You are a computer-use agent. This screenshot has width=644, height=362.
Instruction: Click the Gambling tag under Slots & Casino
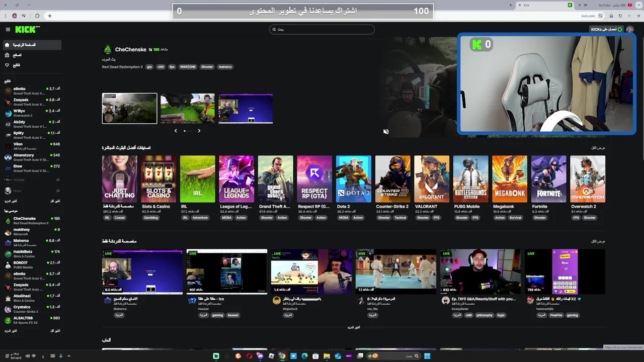151,218
